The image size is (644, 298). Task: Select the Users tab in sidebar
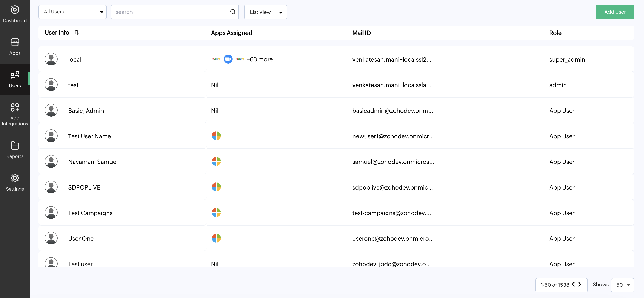pyautogui.click(x=15, y=79)
